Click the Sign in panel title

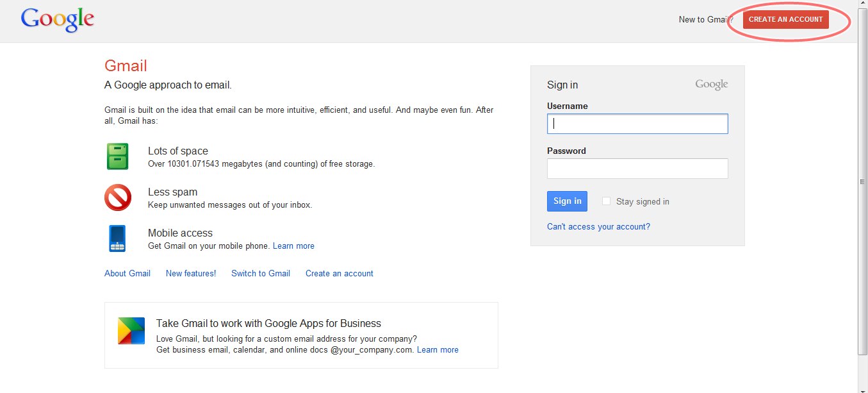click(562, 85)
